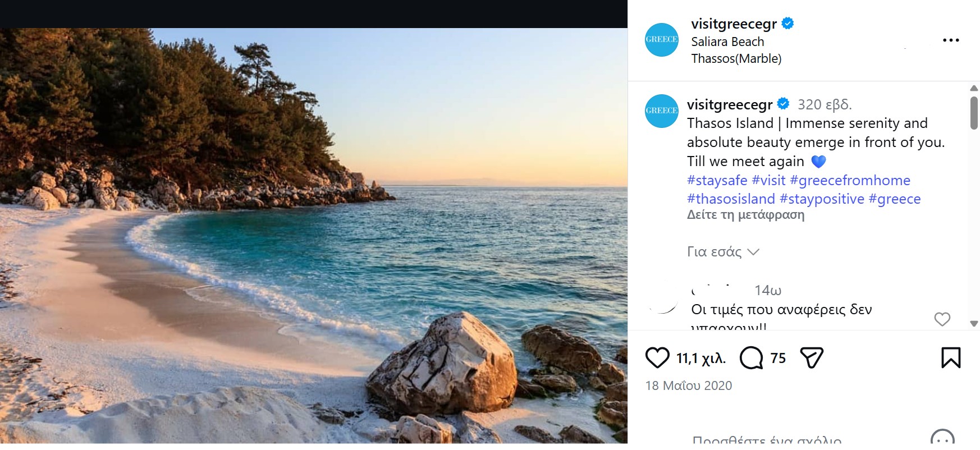The height and width of the screenshot is (450, 980).
Task: Expand the "Για εσάς" comment sort dropdown
Action: [723, 252]
